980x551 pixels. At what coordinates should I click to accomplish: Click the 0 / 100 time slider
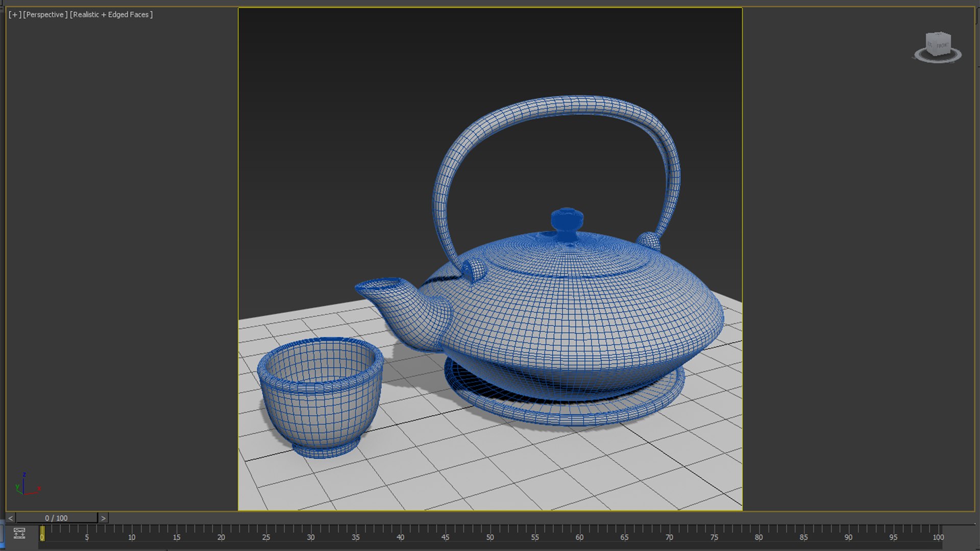pyautogui.click(x=56, y=518)
